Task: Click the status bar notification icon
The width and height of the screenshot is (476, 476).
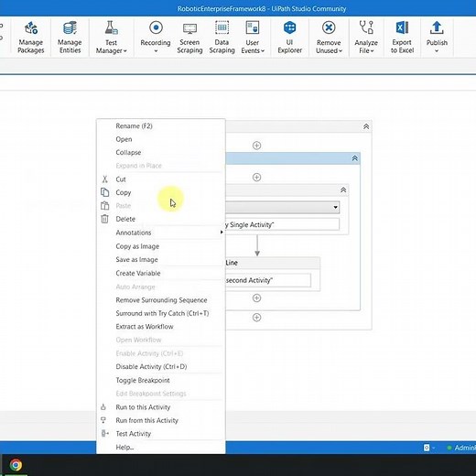Action: 427,448
